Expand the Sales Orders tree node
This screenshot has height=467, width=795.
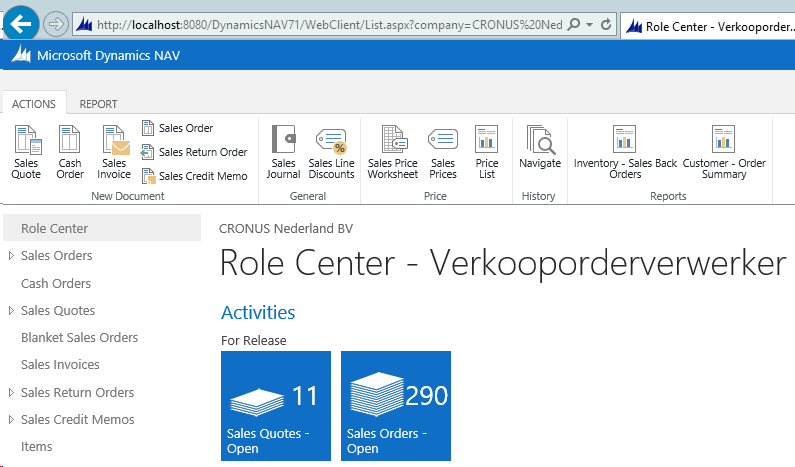point(11,256)
